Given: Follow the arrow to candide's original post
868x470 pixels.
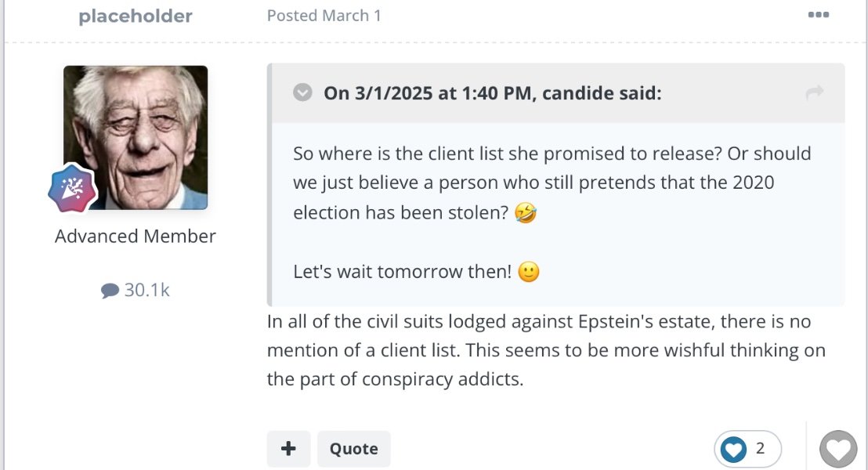Looking at the screenshot, I should click(815, 92).
